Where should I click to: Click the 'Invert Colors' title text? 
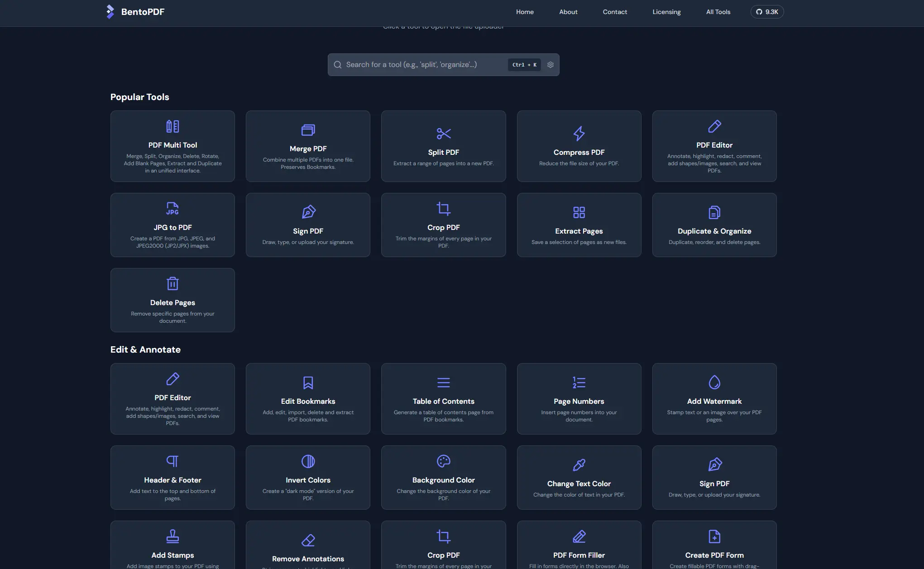click(x=308, y=480)
